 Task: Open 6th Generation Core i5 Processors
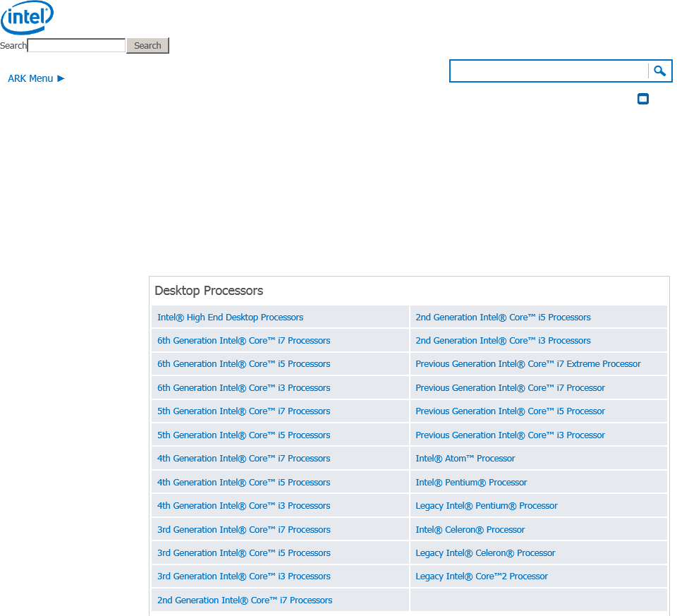point(243,363)
